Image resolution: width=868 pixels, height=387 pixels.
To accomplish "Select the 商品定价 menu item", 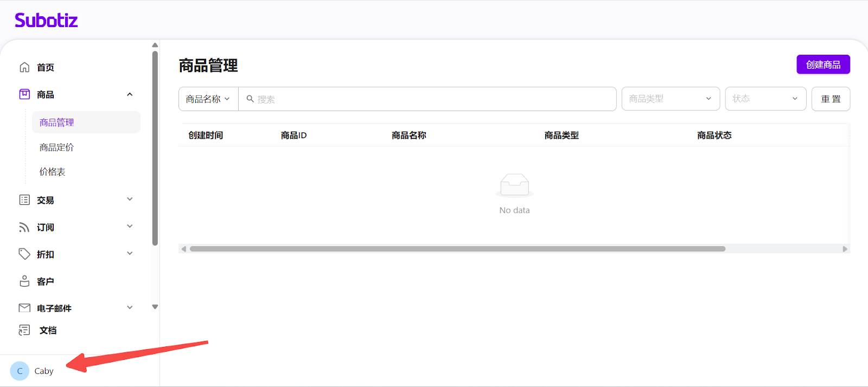I will pyautogui.click(x=57, y=147).
